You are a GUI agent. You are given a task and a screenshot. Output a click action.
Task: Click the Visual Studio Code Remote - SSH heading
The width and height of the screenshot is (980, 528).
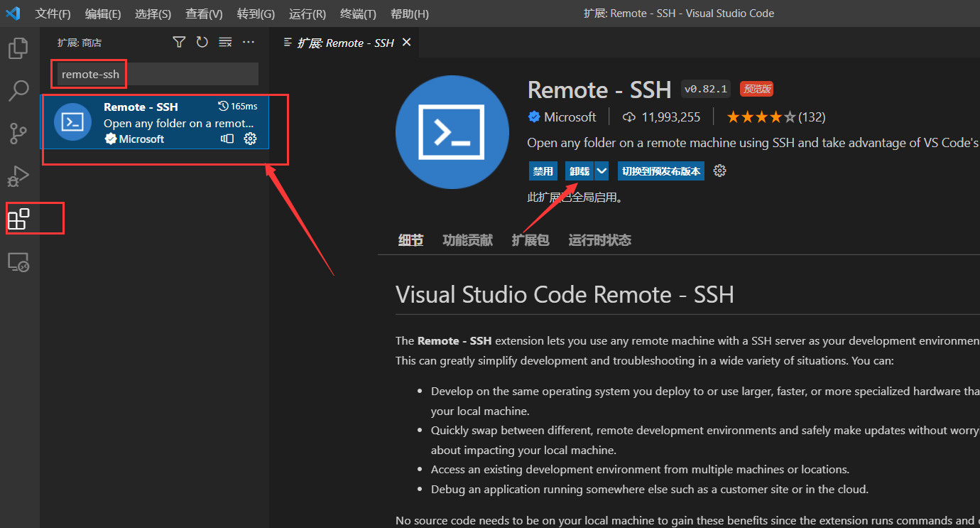tap(565, 294)
